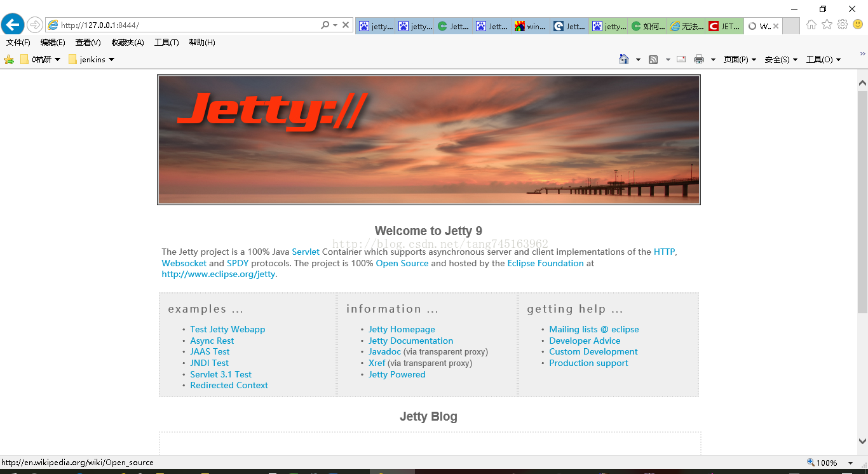Viewport: 868px width, 474px height.
Task: Follow the Servlet link
Action: tap(306, 252)
